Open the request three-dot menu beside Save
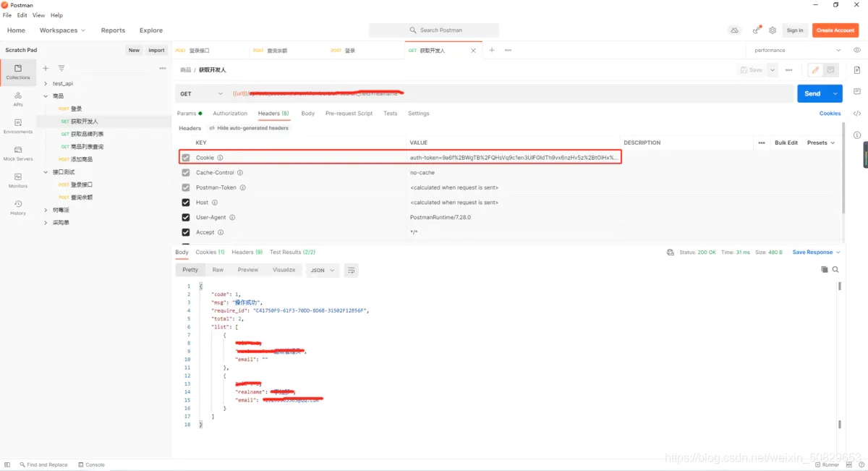Image resolution: width=868 pixels, height=471 pixels. click(789, 70)
